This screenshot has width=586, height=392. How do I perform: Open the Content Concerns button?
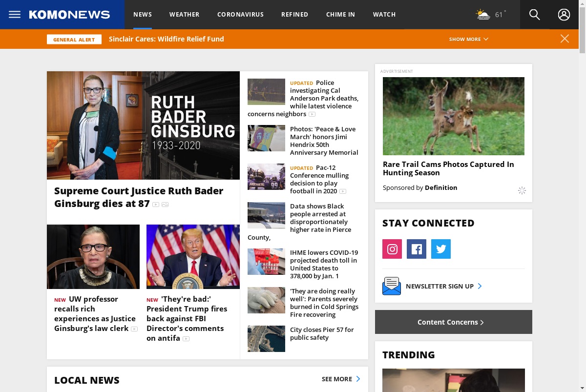pos(454,322)
